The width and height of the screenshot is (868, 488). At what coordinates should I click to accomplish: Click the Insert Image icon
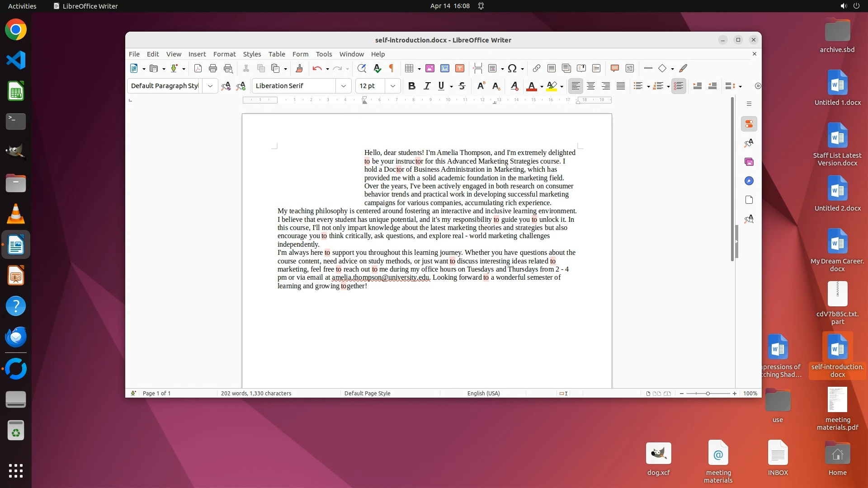point(430,68)
